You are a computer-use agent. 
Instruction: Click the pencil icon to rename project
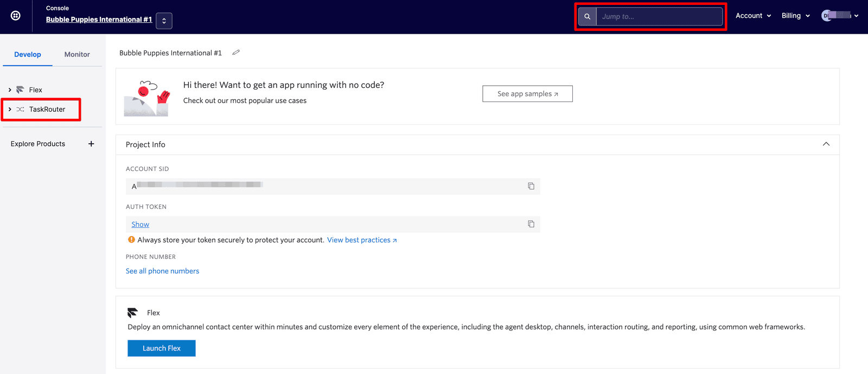(236, 53)
